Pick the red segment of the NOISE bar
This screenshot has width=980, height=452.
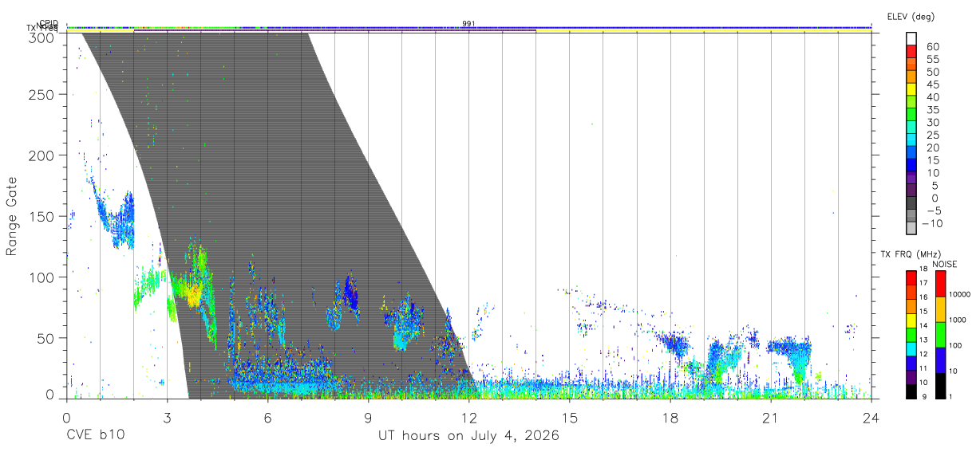click(941, 284)
